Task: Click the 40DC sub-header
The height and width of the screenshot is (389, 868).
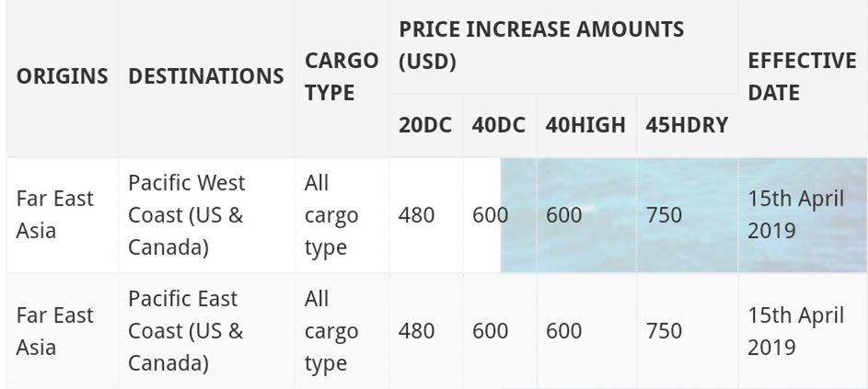Action: tap(499, 126)
